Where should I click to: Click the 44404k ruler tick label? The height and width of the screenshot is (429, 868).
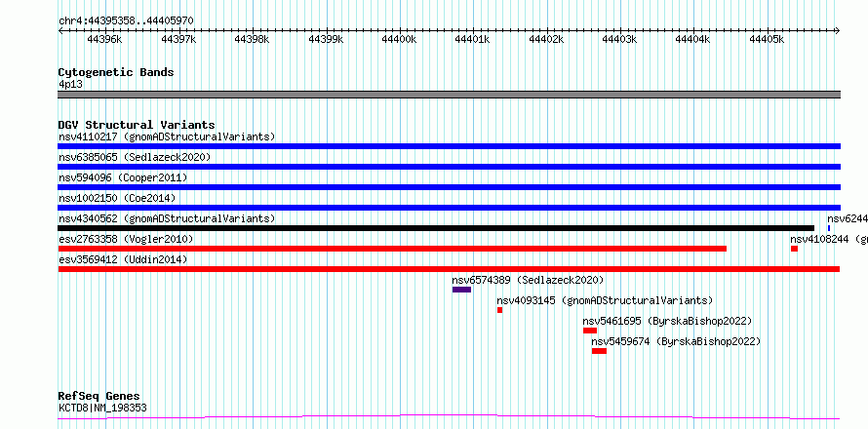693,39
